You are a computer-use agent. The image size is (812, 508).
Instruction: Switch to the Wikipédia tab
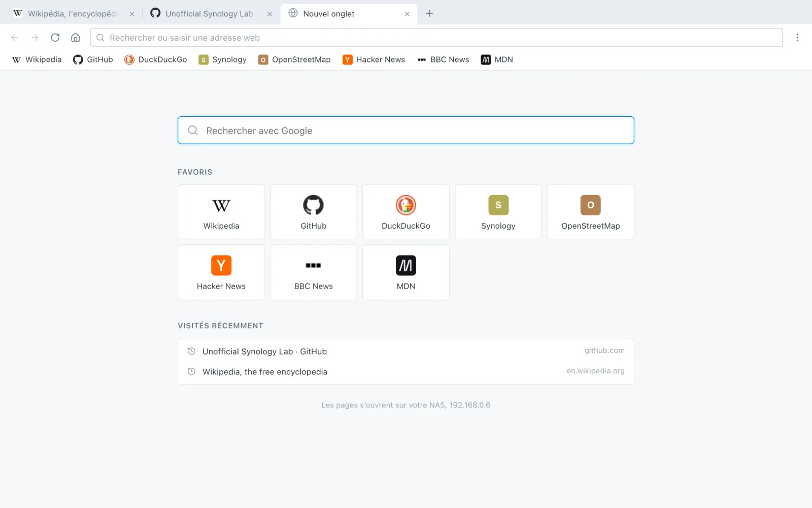point(73,14)
